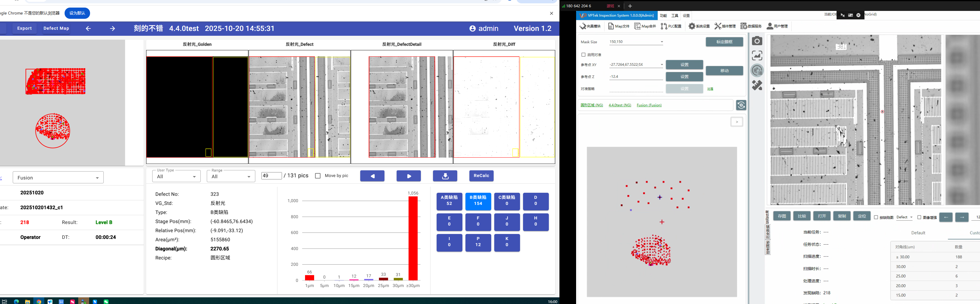Click the download image icon button
Image resolution: width=980 pixels, height=304 pixels.
[x=445, y=176]
